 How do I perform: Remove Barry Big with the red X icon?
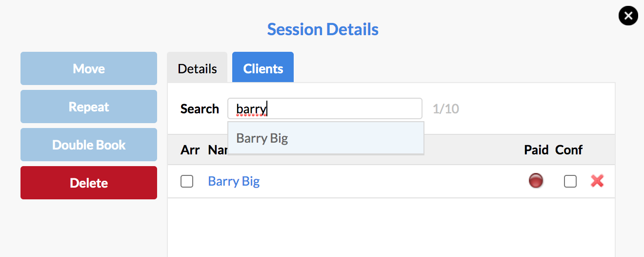tap(597, 181)
